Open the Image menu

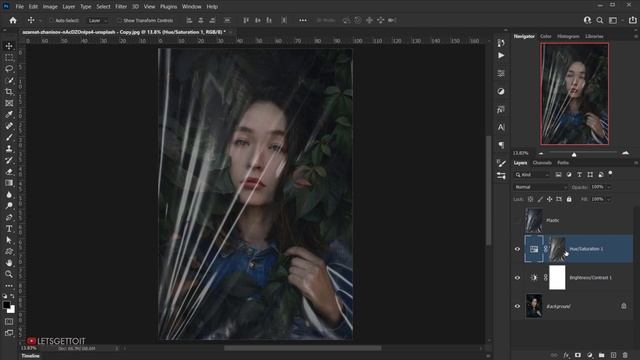(x=50, y=7)
